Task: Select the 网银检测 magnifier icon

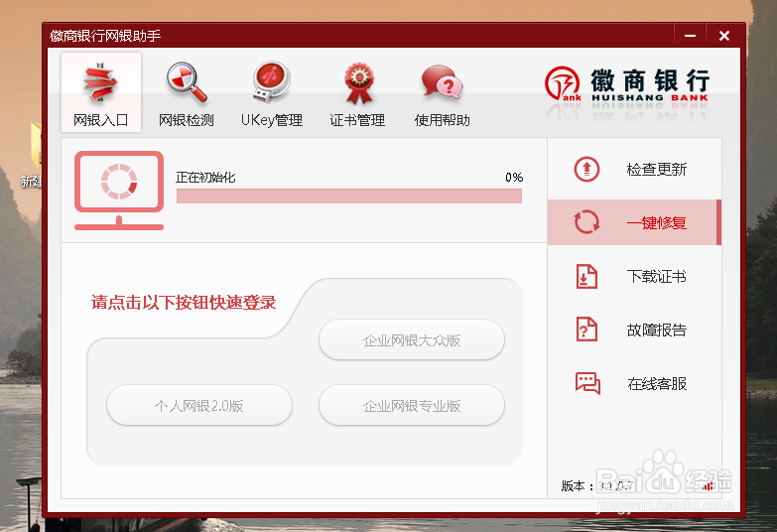Action: pos(187,82)
